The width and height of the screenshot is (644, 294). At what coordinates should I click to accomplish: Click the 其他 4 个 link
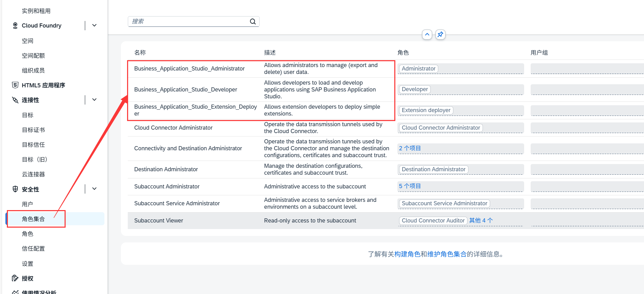(481, 220)
